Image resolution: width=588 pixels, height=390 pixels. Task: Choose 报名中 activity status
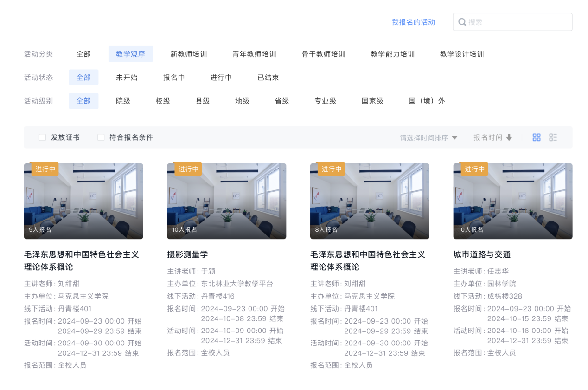pyautogui.click(x=174, y=78)
